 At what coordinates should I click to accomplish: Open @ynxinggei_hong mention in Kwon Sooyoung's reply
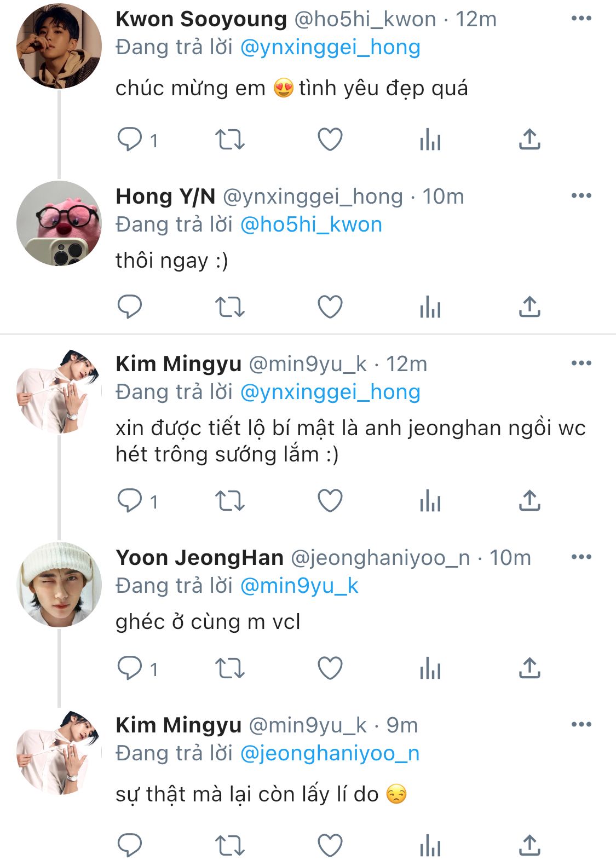coord(330,48)
